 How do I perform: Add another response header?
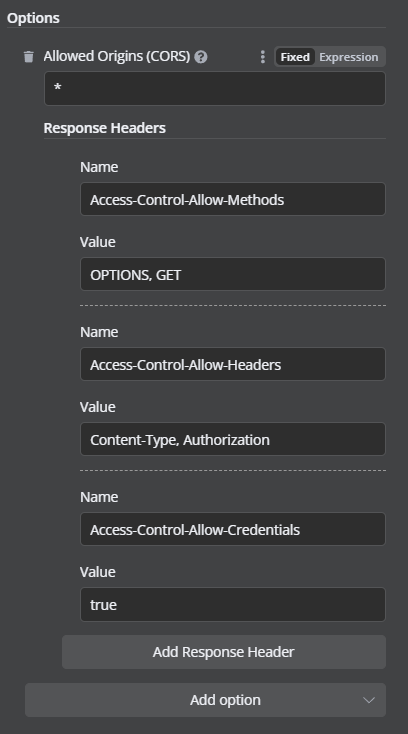coord(224,652)
